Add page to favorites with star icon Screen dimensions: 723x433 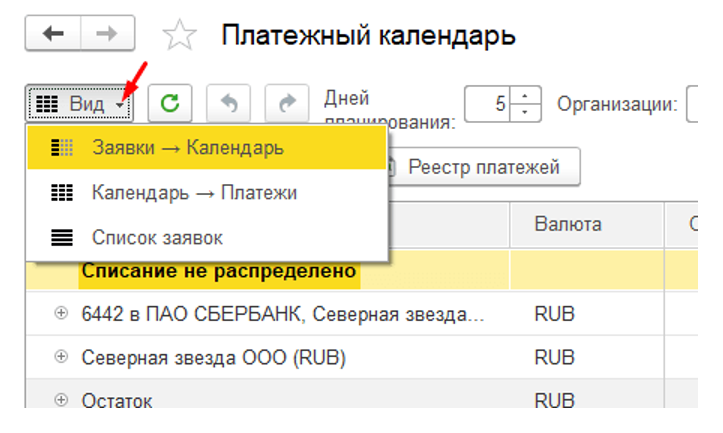(x=179, y=35)
